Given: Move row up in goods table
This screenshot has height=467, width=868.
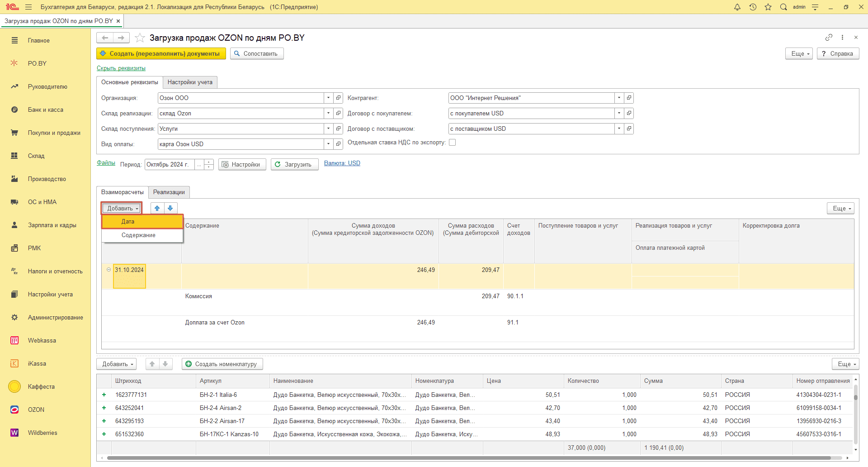Looking at the screenshot, I should point(152,364).
